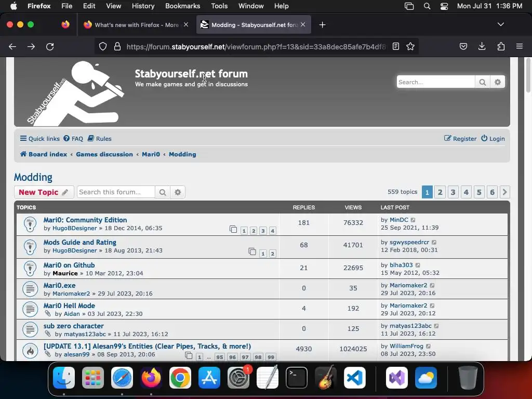Open the macOS Edit menu
This screenshot has height=399, width=532.
pyautogui.click(x=89, y=6)
